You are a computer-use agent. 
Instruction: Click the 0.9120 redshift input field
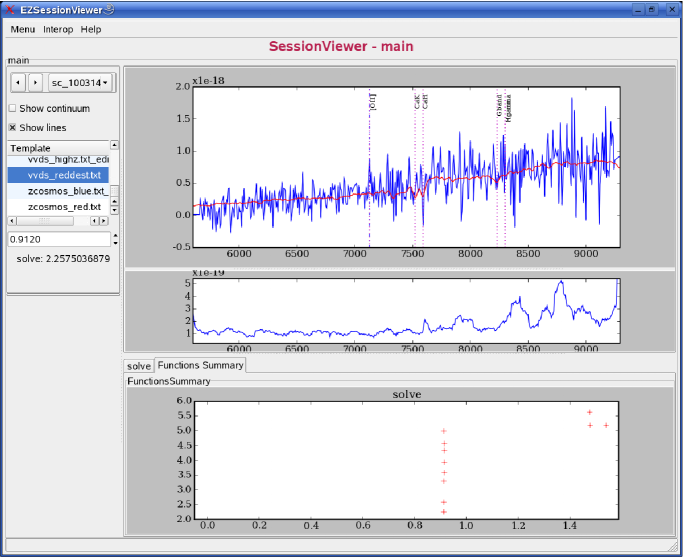coord(57,240)
